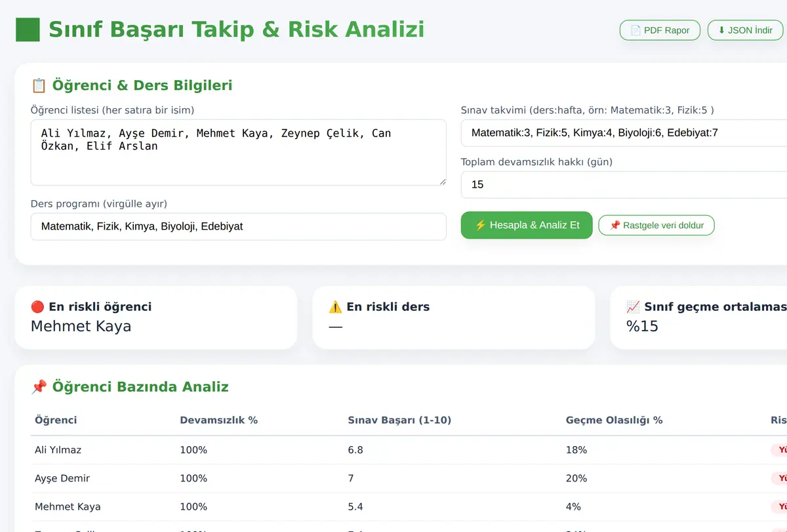Click Ali Yılmaz's 6.8 exam score
This screenshot has width=787, height=532.
coord(355,450)
